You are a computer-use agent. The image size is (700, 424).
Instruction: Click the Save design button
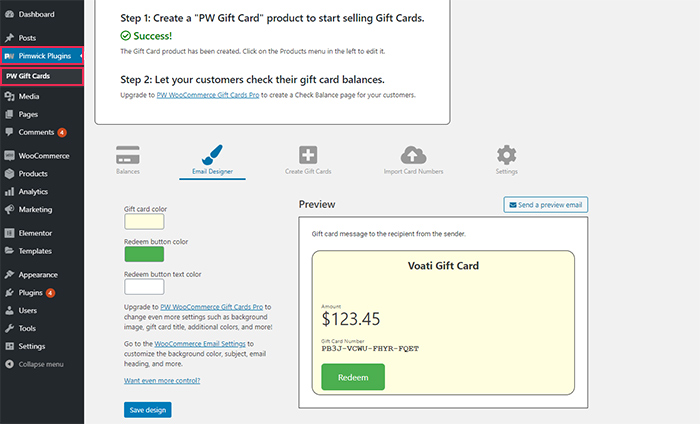click(148, 410)
